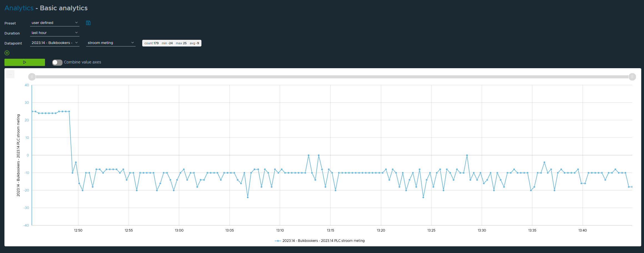Select the last high data point before the drop
This screenshot has width=644, height=253.
click(69, 112)
